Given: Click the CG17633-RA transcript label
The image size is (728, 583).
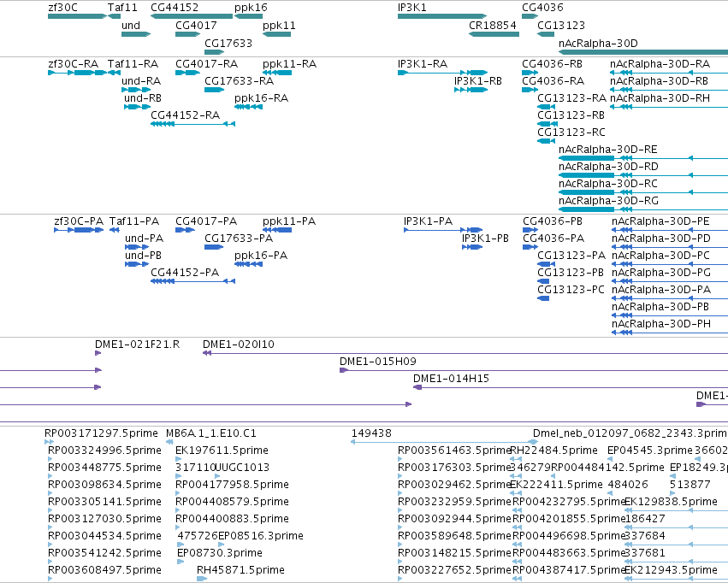Looking at the screenshot, I should point(240,81).
